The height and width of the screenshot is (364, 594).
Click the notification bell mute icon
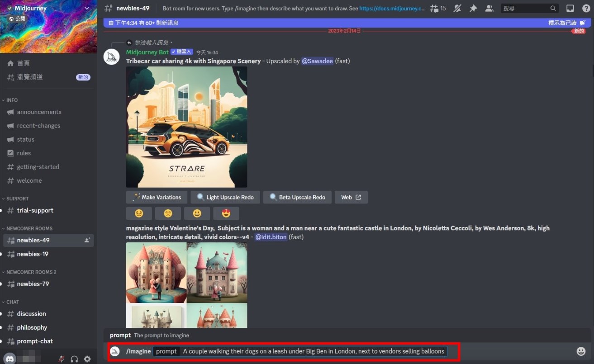tap(457, 9)
